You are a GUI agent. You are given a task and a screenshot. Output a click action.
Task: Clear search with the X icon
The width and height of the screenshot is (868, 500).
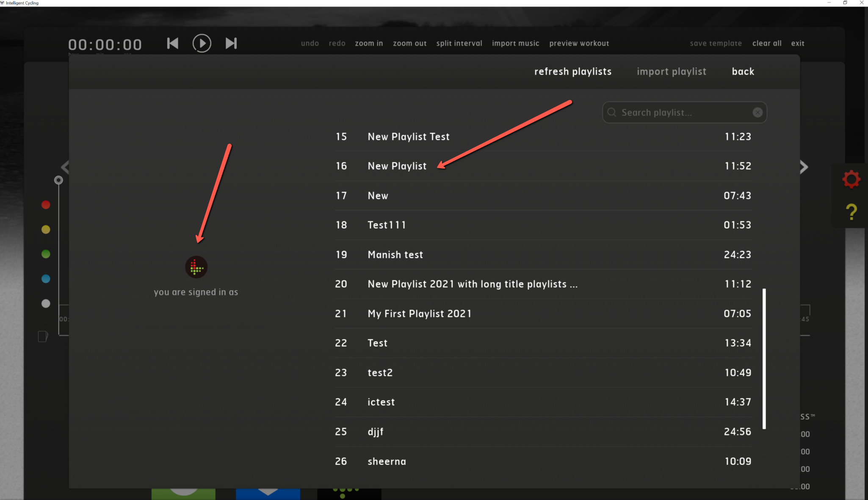point(757,112)
